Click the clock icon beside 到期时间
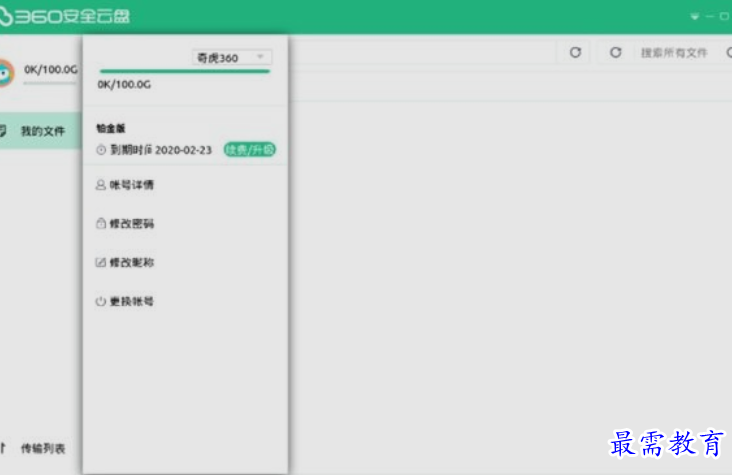 pyautogui.click(x=101, y=150)
